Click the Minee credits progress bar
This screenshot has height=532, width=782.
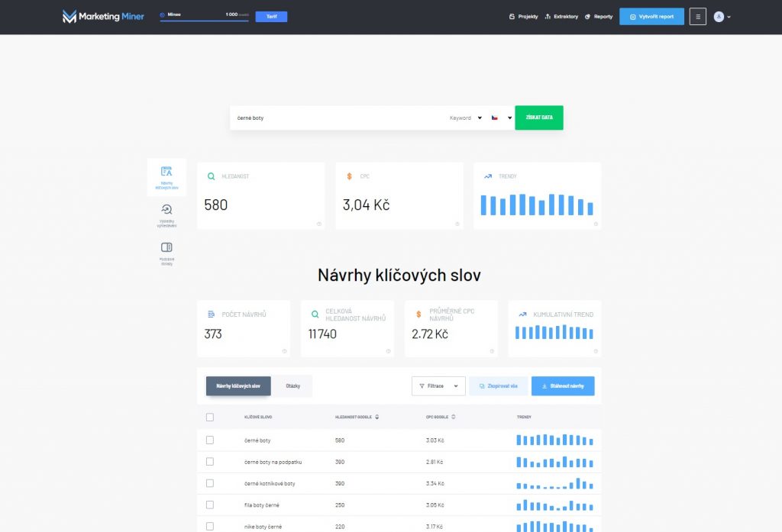point(204,20)
